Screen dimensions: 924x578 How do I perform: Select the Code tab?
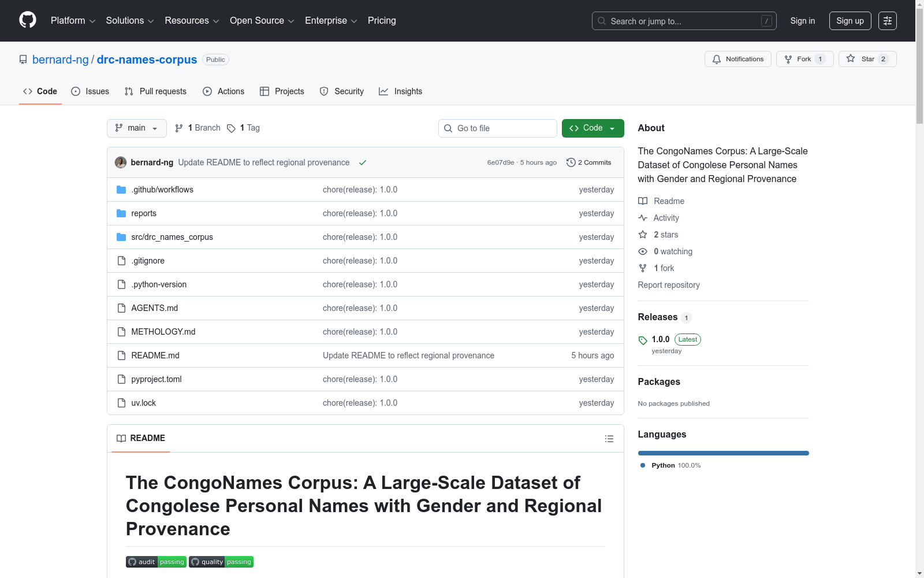coord(40,91)
